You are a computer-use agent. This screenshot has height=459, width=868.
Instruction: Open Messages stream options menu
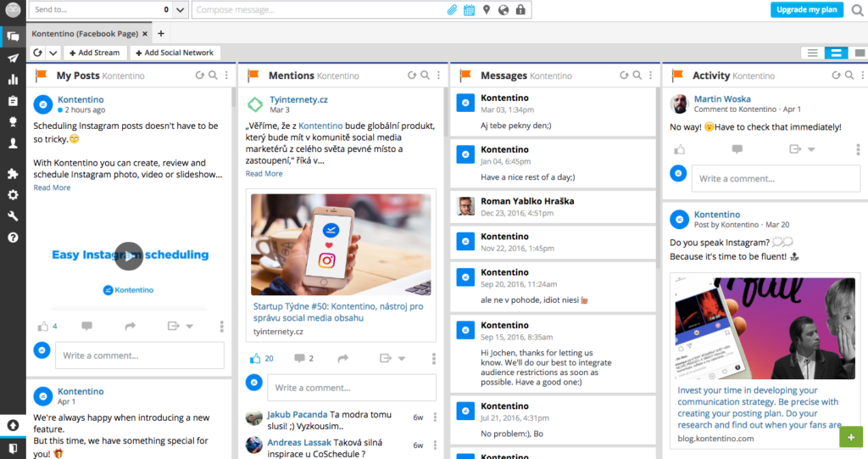tap(650, 76)
